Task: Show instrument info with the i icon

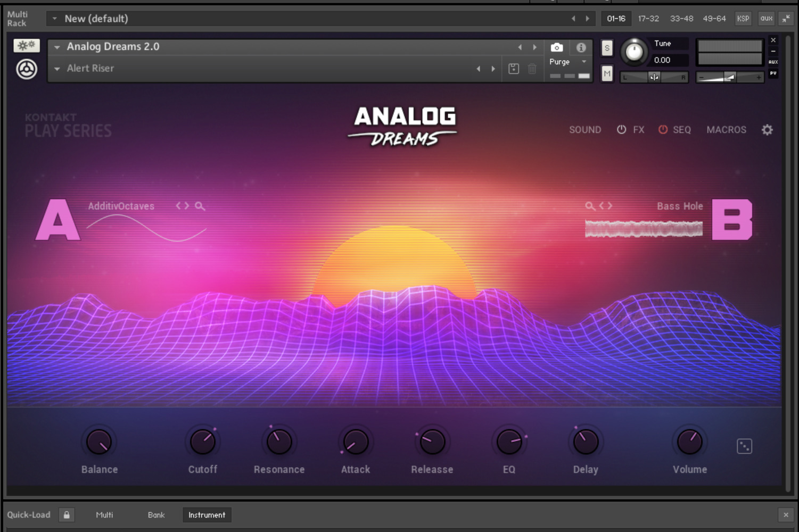Action: pyautogui.click(x=581, y=47)
